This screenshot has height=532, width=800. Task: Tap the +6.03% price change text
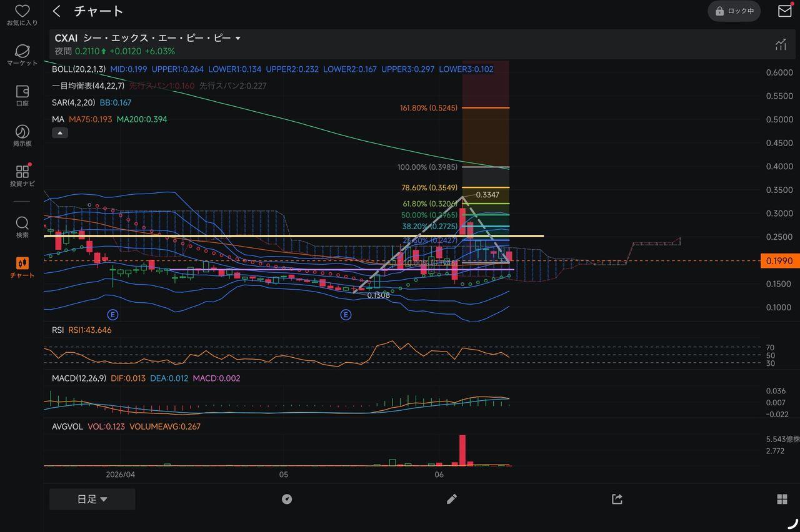pos(159,51)
